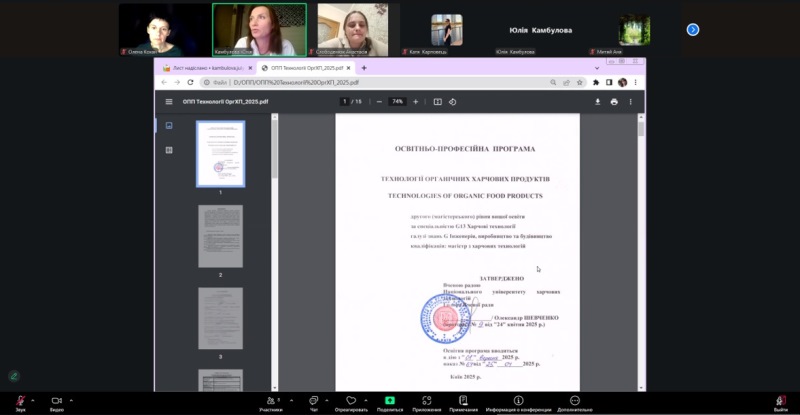Toggle the PDF sidebar menu button
Screen dimensions: 800x415
[169, 101]
